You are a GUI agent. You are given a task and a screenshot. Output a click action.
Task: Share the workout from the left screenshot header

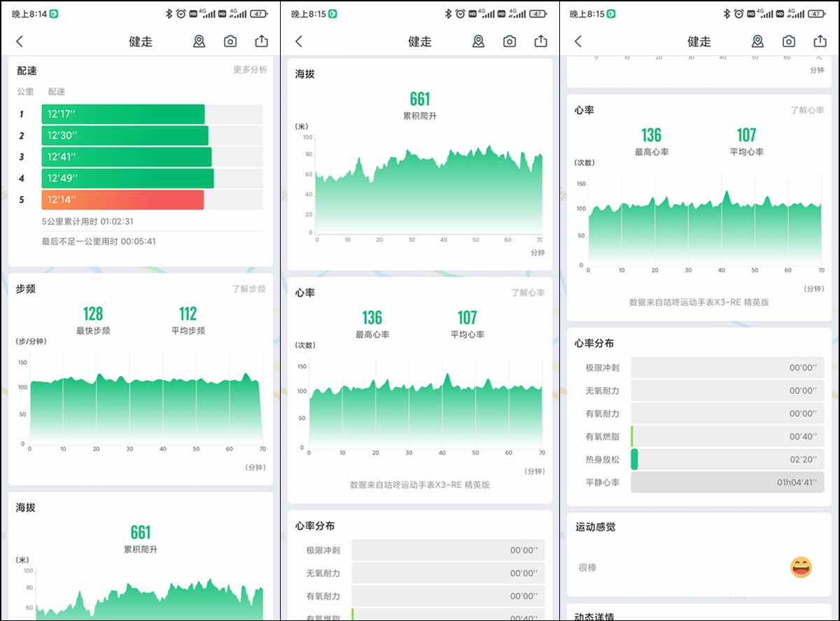[261, 42]
